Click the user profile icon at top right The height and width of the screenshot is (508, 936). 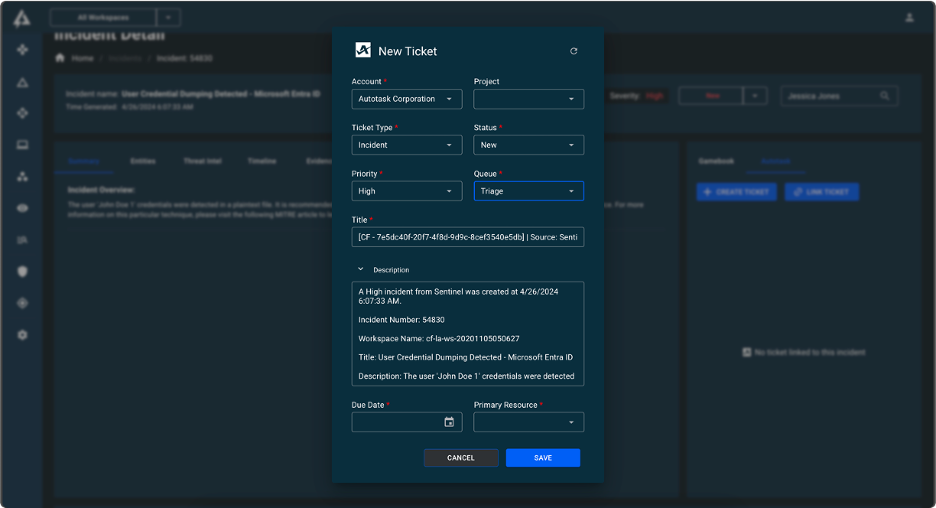coord(909,18)
